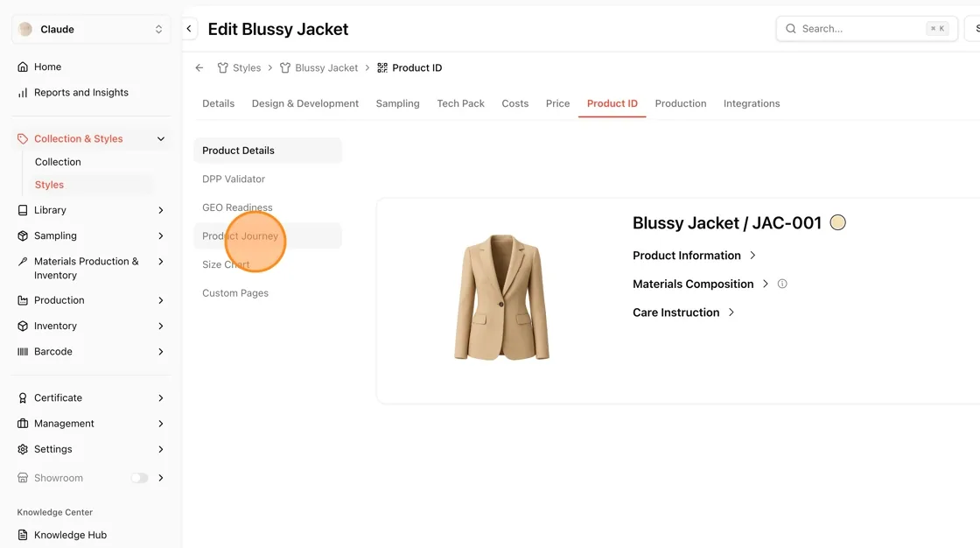Click the Knowledge Hub document icon
This screenshot has width=980, height=548.
23,535
